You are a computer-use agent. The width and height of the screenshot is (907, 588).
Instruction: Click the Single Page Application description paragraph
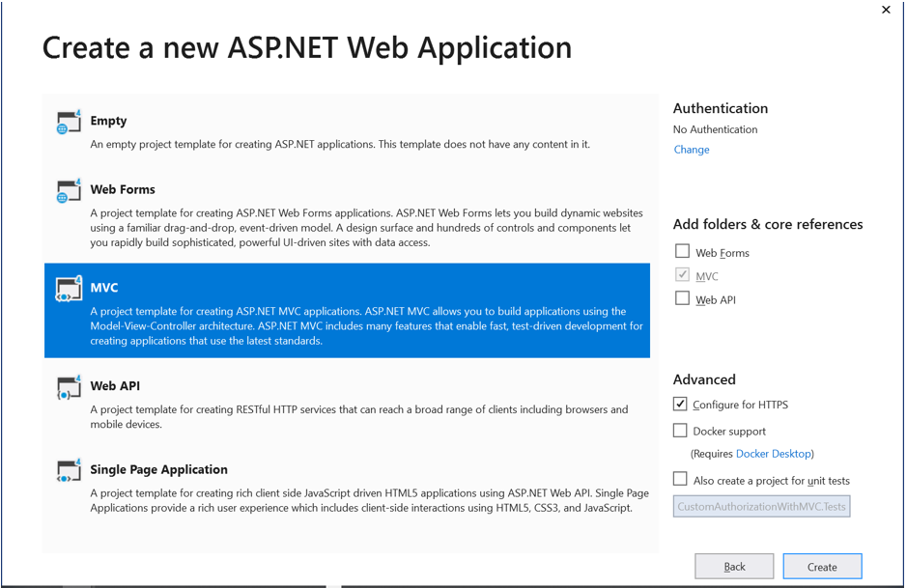(x=370, y=501)
